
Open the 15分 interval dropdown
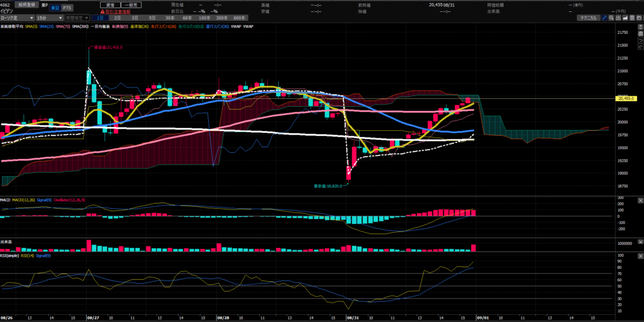pyautogui.click(x=50, y=18)
